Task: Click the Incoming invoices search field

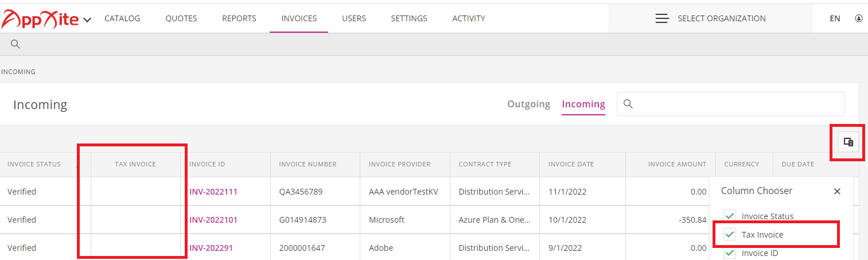Action: [x=730, y=104]
